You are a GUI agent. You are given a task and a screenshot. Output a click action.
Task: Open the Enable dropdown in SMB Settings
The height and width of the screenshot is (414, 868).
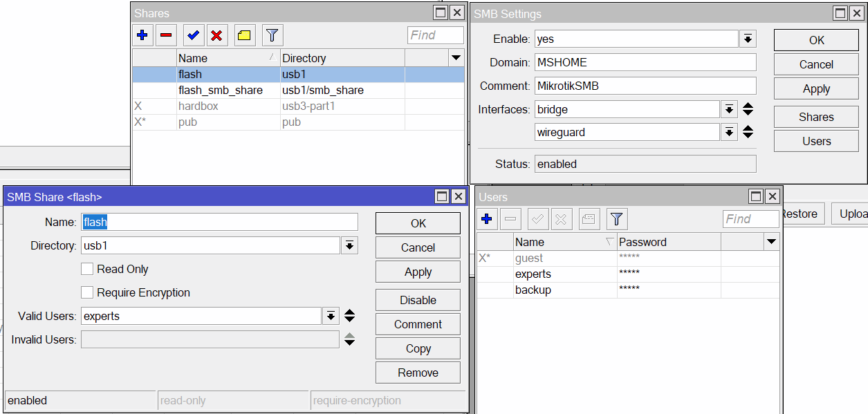(x=748, y=39)
